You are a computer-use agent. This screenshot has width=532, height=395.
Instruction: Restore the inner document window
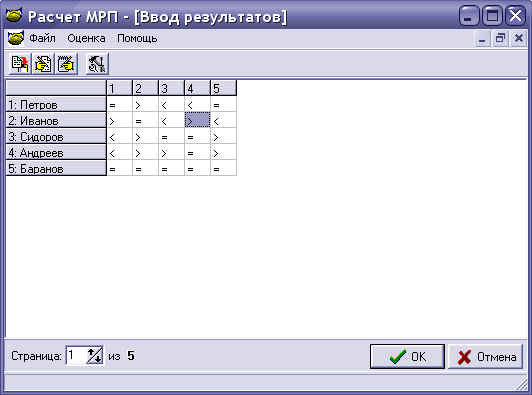[500, 39]
